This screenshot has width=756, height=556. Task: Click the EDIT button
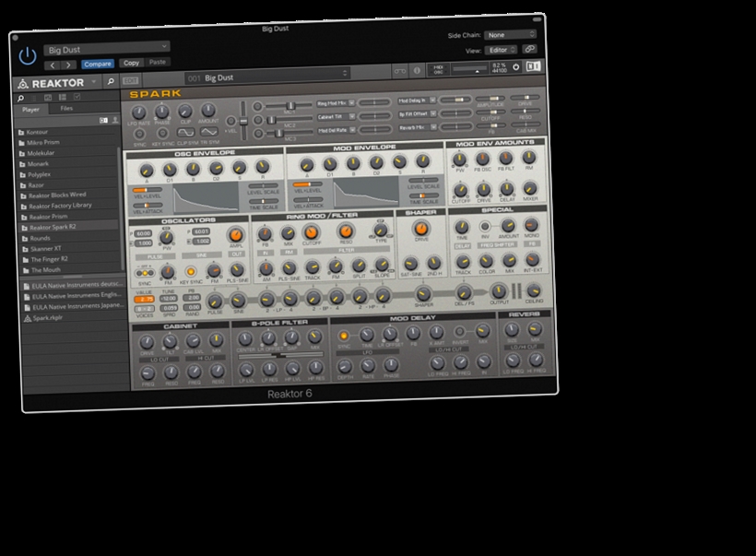point(130,81)
